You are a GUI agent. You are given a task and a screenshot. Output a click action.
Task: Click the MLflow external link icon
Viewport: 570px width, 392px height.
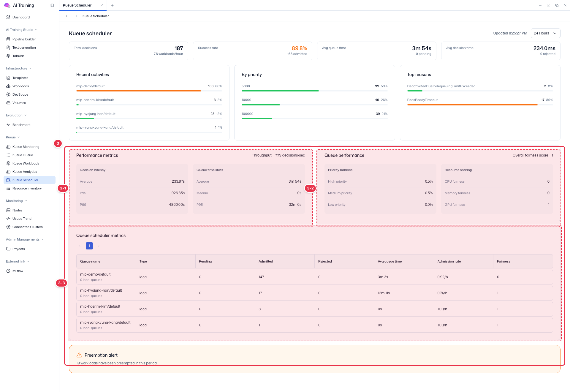pos(8,271)
